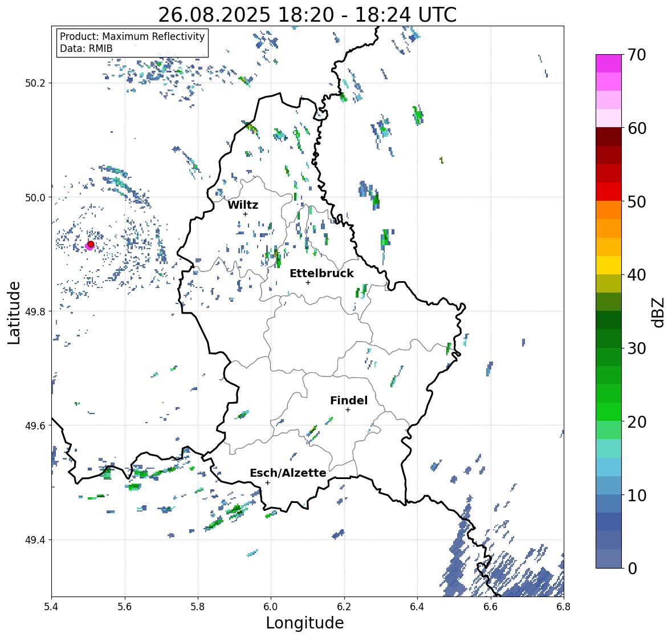Click the 10 dBZ colorbar tick

pyautogui.click(x=637, y=495)
